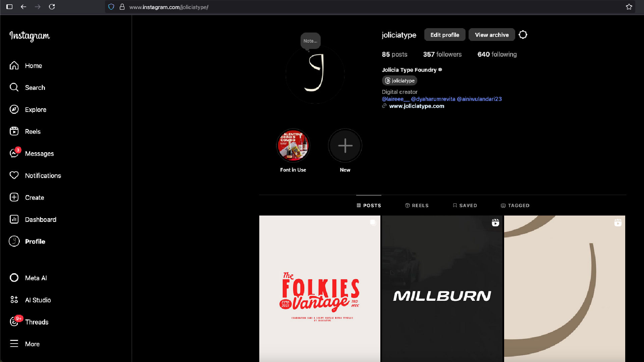Reload the page
The image size is (644, 362).
pyautogui.click(x=52, y=7)
